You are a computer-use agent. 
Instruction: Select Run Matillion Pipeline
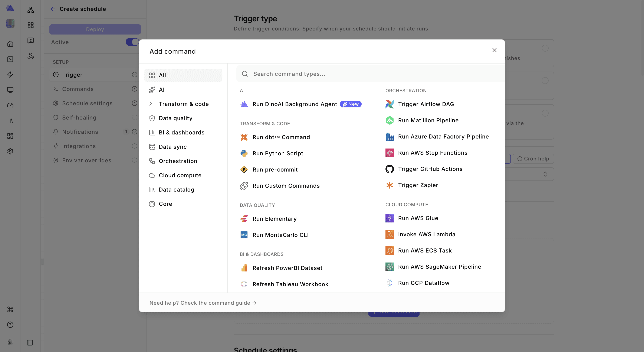(x=422, y=120)
